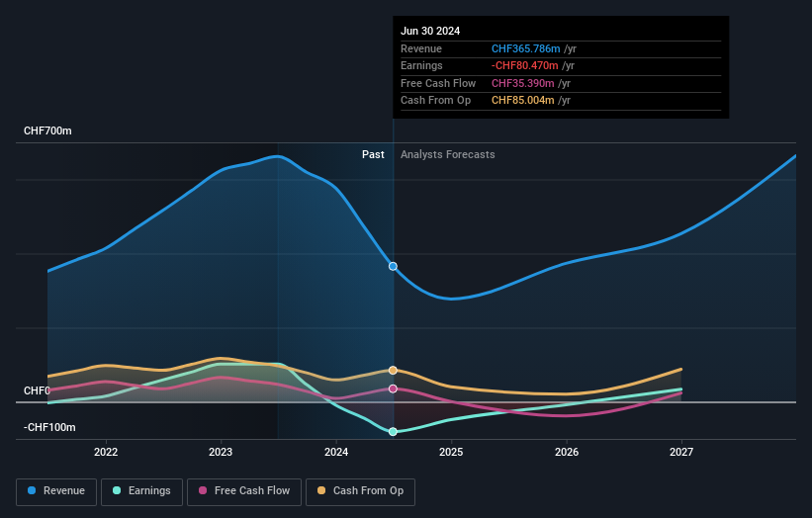Select the pink Free Cash Flow data point
812x518 pixels.
pos(393,388)
